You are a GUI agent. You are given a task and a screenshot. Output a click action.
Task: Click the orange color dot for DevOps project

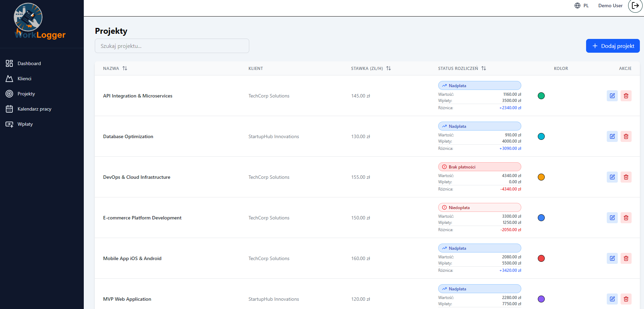coord(541,177)
